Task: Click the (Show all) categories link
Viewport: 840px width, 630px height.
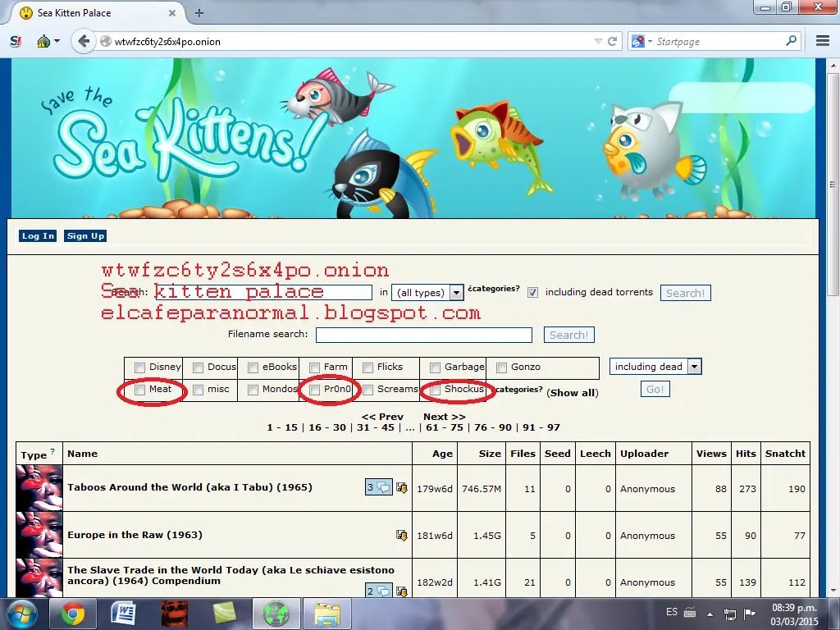Action: pyautogui.click(x=572, y=393)
